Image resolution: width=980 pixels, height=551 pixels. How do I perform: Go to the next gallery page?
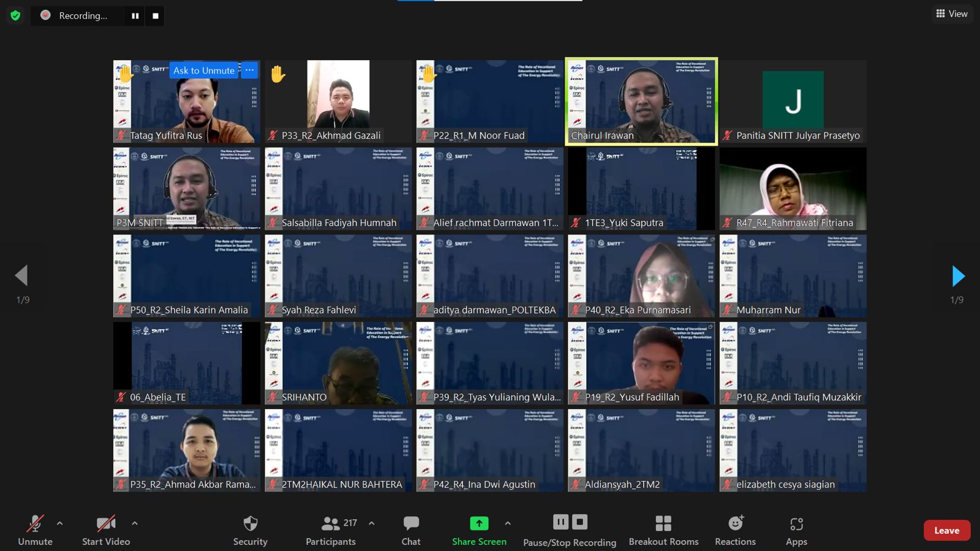958,276
